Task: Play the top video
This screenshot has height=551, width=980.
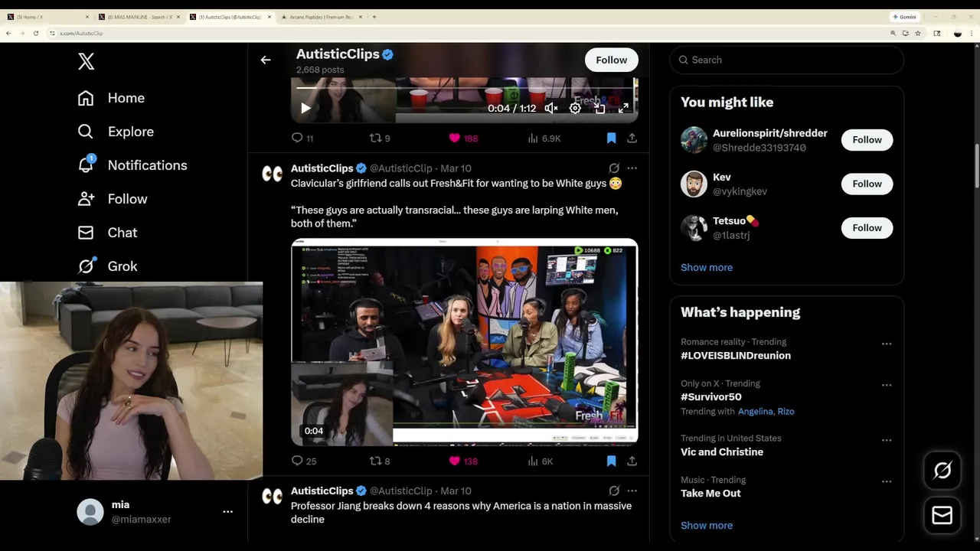Action: pos(305,109)
